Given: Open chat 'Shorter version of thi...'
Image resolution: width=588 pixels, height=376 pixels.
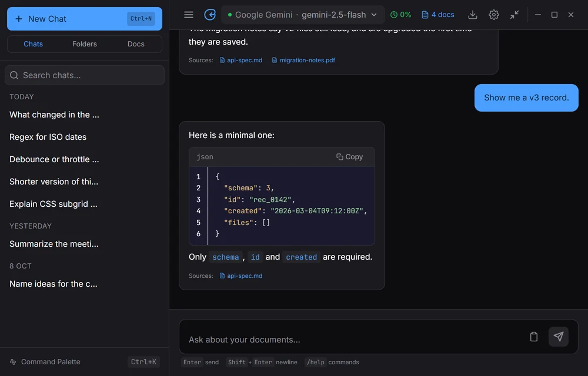Looking at the screenshot, I should click(84, 182).
